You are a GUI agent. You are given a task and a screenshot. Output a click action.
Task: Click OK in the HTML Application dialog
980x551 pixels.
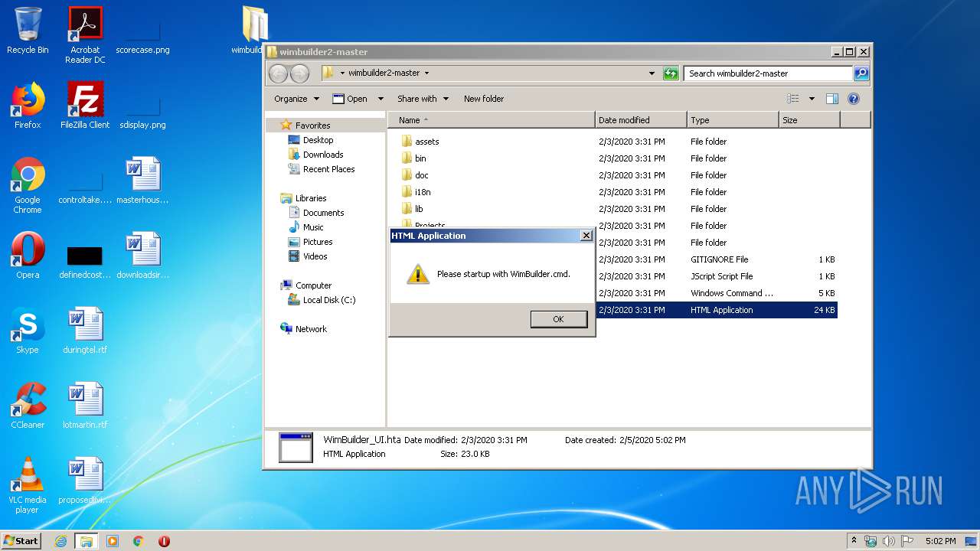click(x=558, y=319)
